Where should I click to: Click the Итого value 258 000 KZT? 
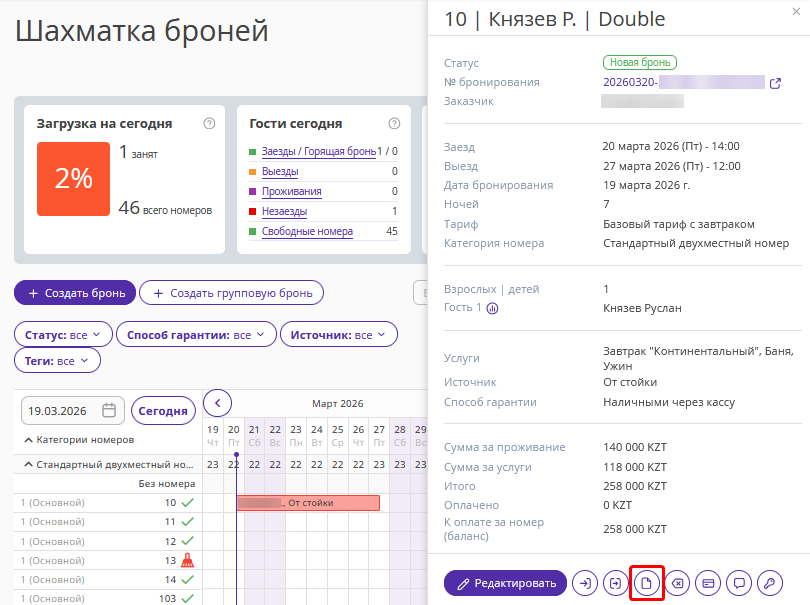coord(635,486)
